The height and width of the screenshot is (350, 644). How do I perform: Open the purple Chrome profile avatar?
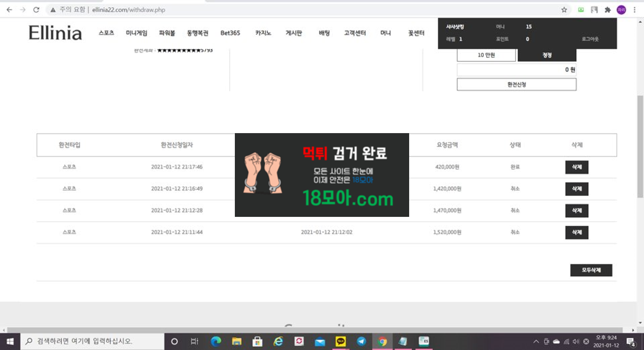pyautogui.click(x=621, y=9)
